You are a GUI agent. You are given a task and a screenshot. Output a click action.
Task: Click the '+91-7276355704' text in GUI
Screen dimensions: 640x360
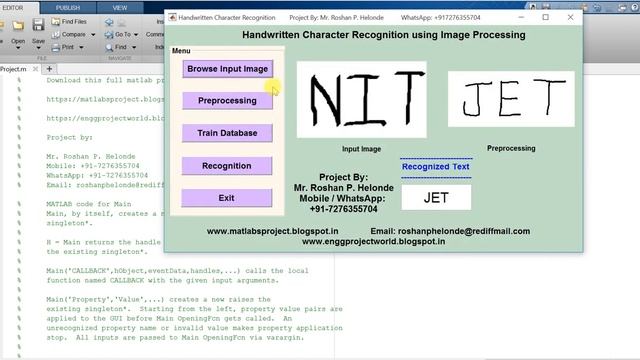tap(343, 209)
